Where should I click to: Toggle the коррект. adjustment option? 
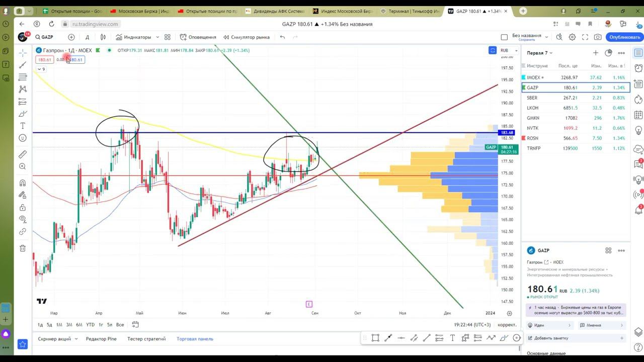click(x=507, y=325)
